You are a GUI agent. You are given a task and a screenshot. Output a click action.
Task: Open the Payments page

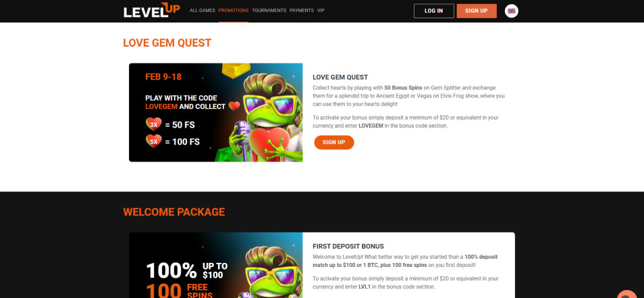tap(302, 11)
